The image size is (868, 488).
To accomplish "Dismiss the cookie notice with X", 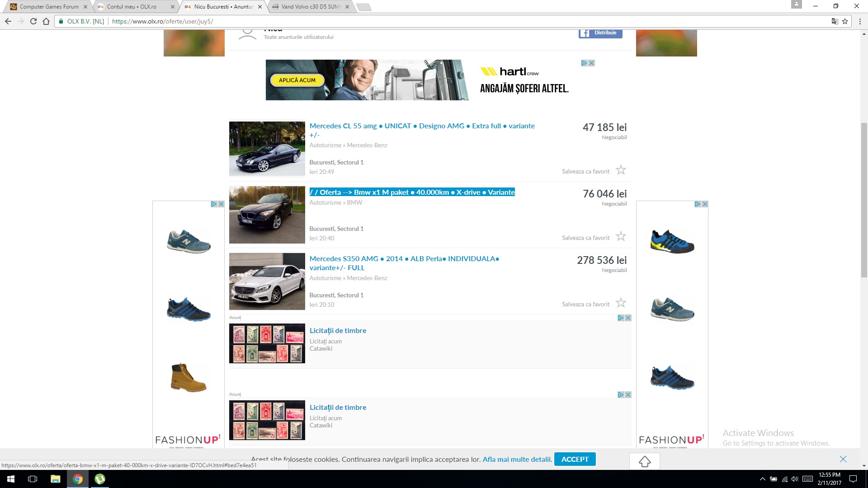I will (x=843, y=459).
